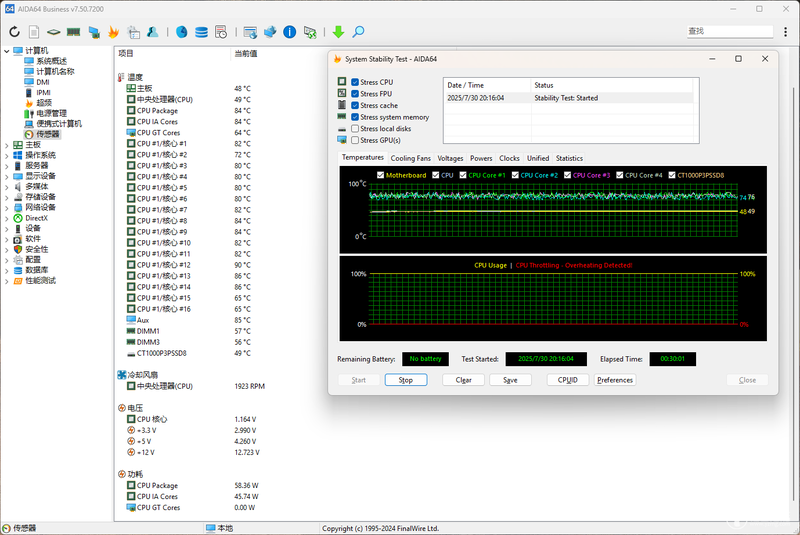This screenshot has height=535, width=800.
Task: Click the blue network computers toolbar icon
Action: tap(270, 32)
